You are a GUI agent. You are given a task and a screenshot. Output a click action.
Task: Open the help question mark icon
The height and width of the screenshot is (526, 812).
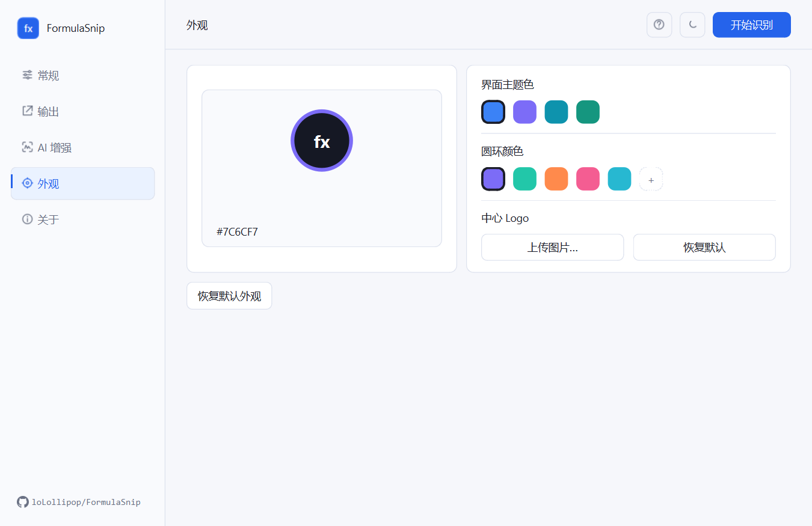point(659,25)
